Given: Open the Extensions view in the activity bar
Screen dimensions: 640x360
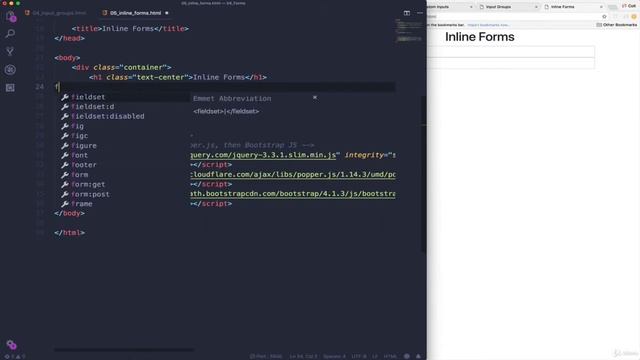Looking at the screenshot, I should click(10, 87).
